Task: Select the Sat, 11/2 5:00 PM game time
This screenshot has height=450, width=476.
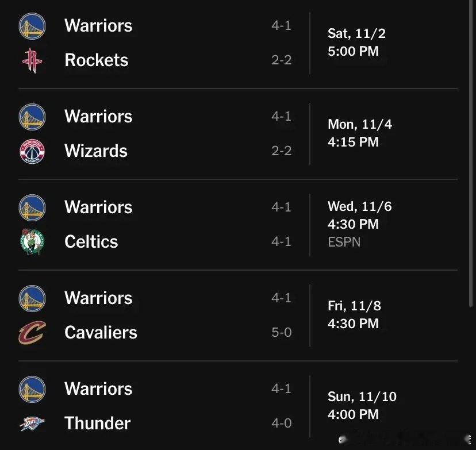Action: pos(356,42)
